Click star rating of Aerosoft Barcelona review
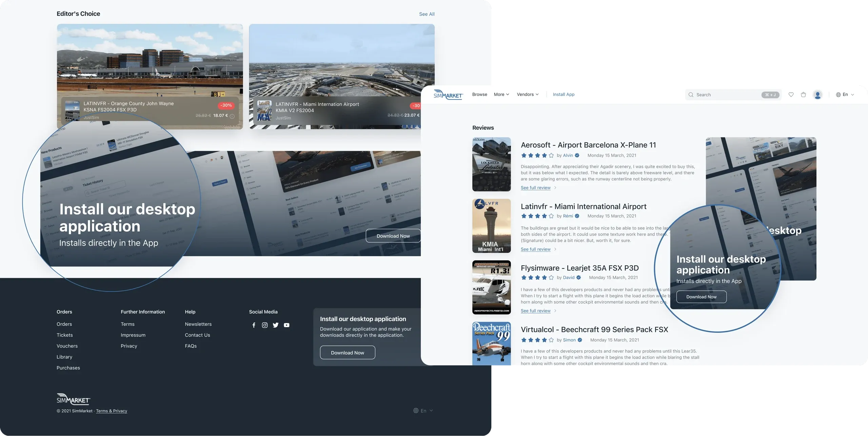This screenshot has width=868, height=436. pos(537,155)
